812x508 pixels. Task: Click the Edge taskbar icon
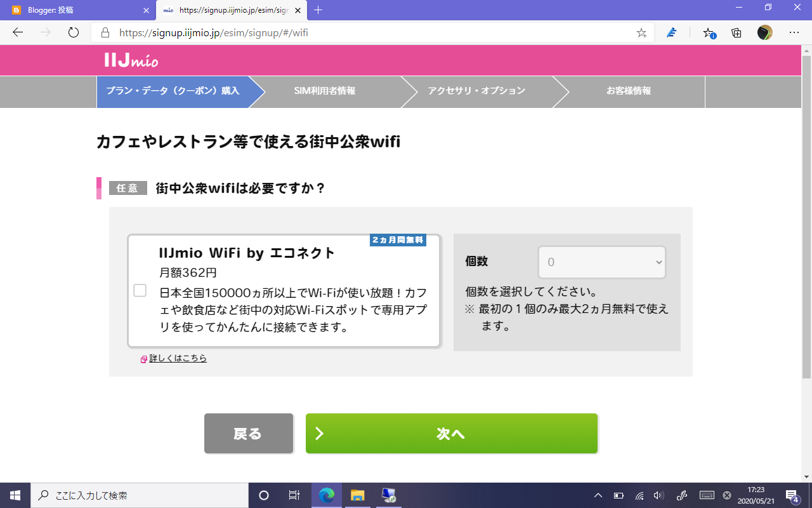click(327, 495)
